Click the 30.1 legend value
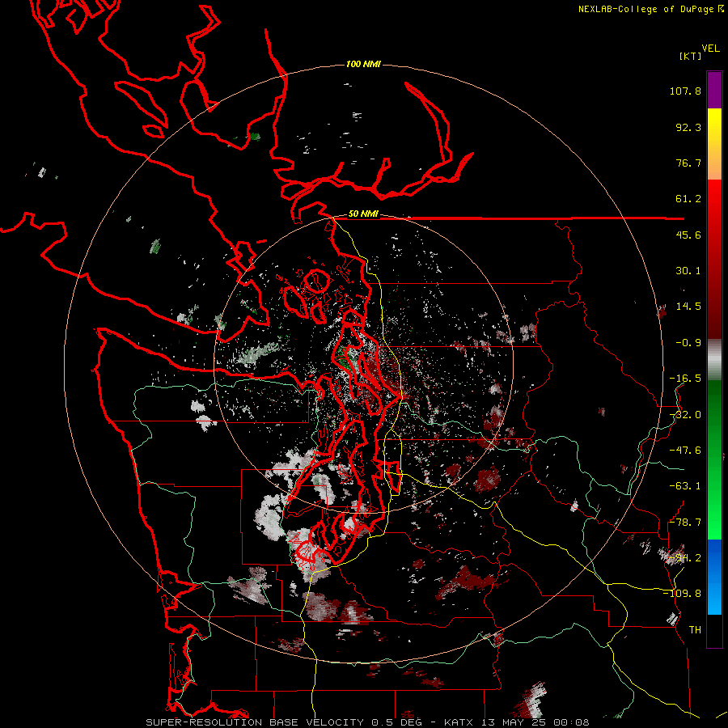The image size is (728, 728). click(x=688, y=271)
